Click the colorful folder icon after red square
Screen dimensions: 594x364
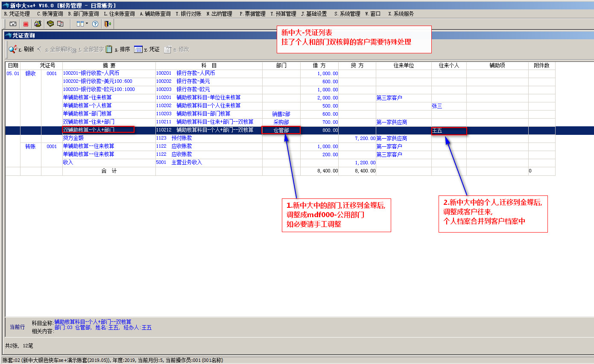[38, 24]
